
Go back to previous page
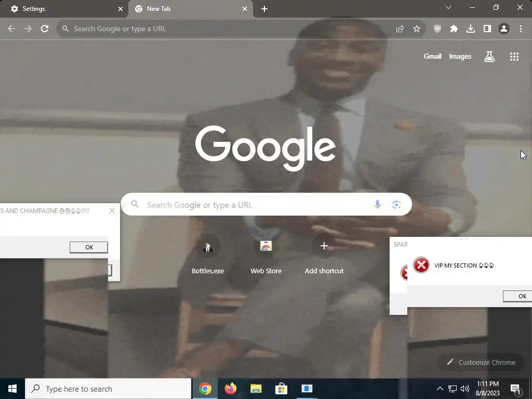point(11,29)
